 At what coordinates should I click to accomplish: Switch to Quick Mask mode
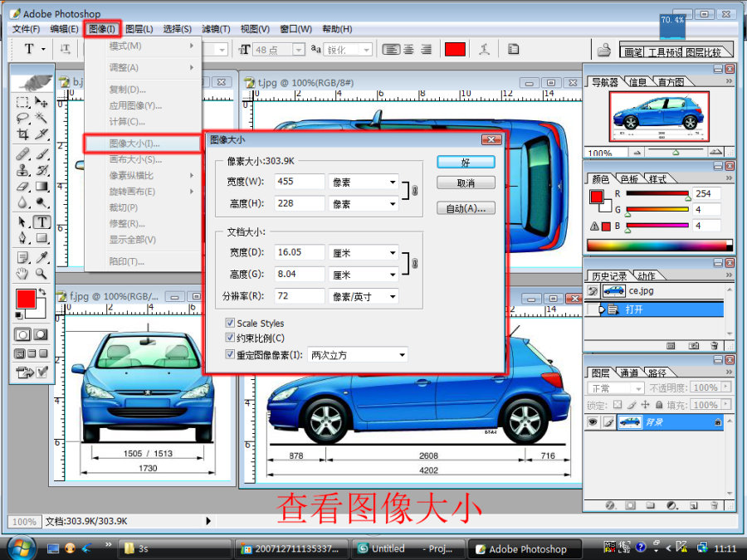pos(41,335)
